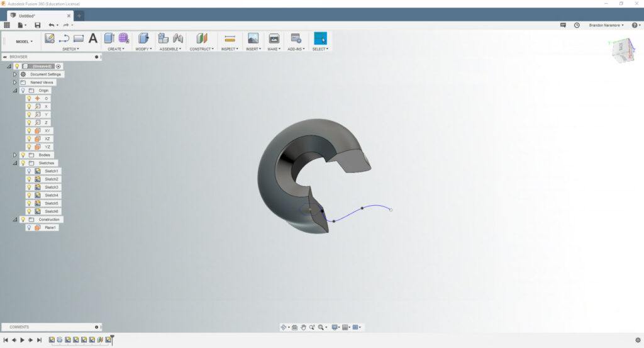
Task: Hide Sketch6 using its light bulb
Action: [29, 211]
